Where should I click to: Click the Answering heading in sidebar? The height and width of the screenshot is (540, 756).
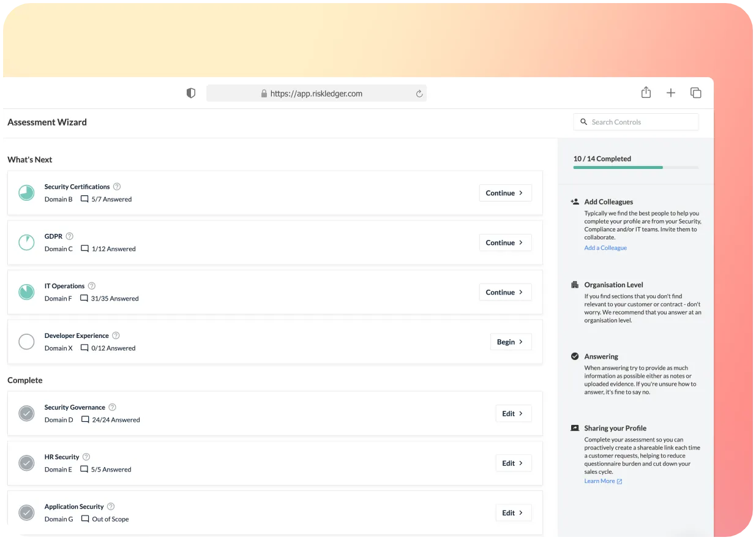pyautogui.click(x=601, y=356)
